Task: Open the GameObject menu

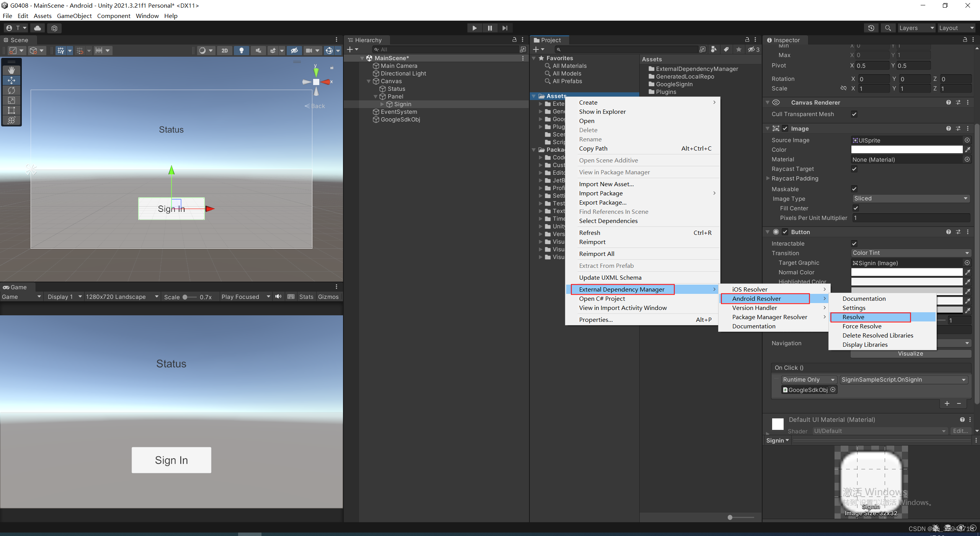Action: pyautogui.click(x=74, y=16)
